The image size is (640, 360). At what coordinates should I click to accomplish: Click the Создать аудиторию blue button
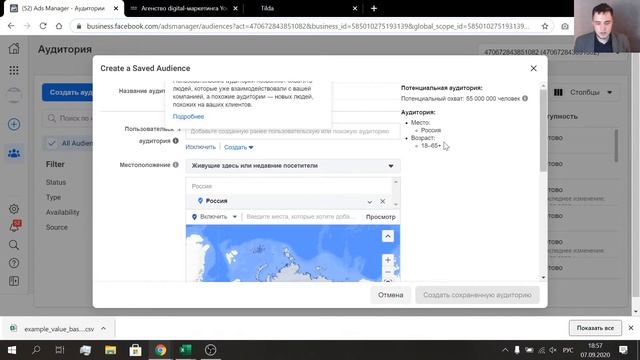click(68, 93)
